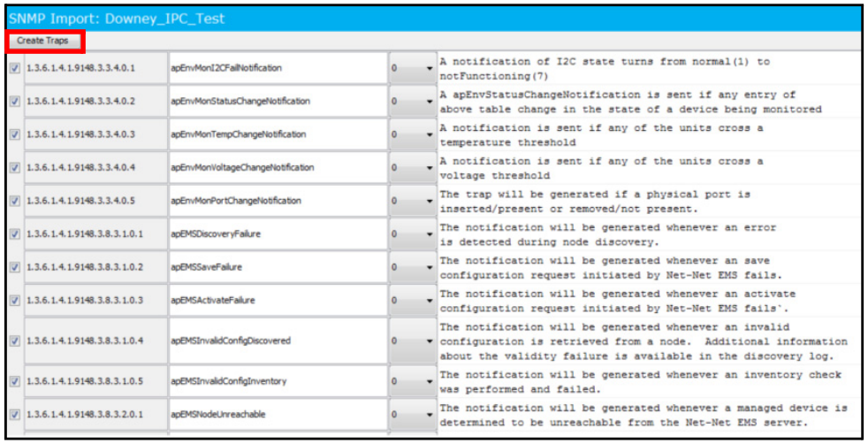Open severity dropdown for apEnvMonTempChangeNotification

[413, 134]
